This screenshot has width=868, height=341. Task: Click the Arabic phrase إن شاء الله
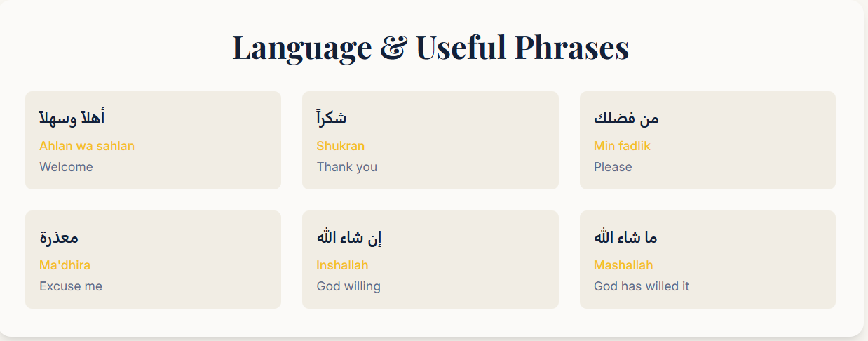coord(349,237)
